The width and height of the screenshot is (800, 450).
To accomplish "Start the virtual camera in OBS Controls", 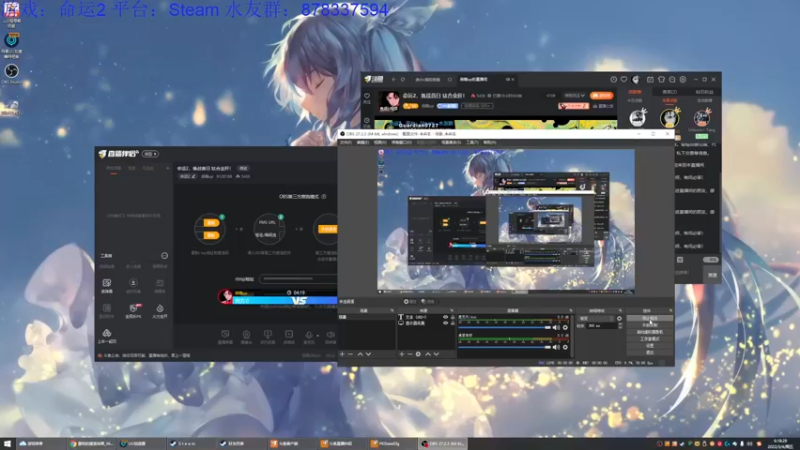I will click(x=649, y=332).
